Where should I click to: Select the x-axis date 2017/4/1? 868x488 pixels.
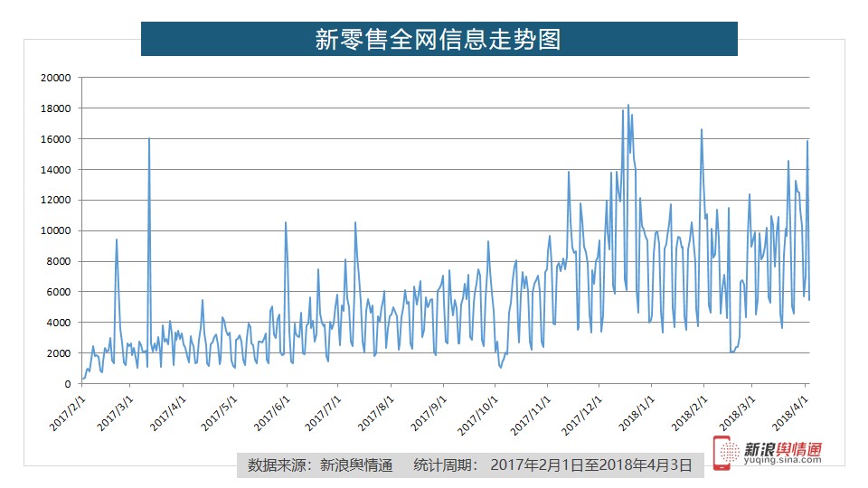coord(168,413)
